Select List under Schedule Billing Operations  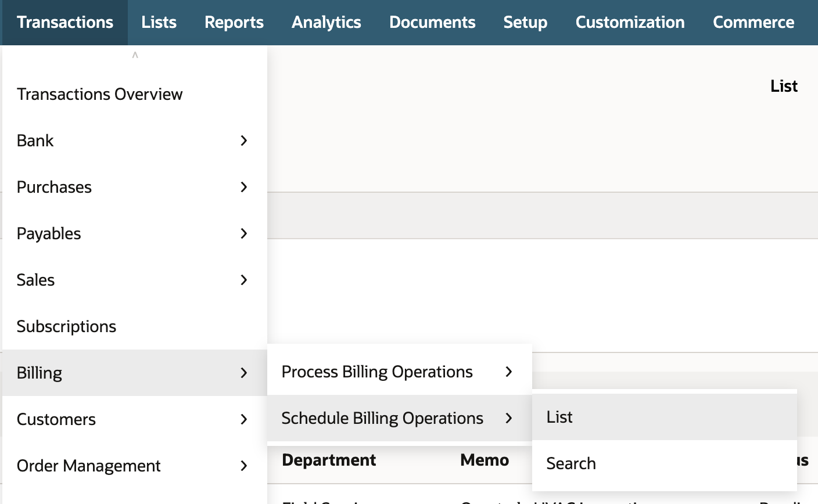pos(665,417)
